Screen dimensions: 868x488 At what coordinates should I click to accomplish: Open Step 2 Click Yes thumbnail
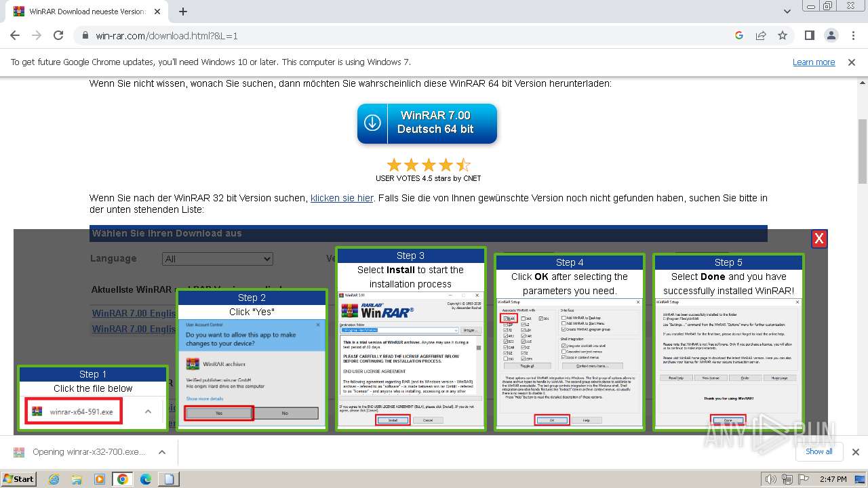(252, 359)
